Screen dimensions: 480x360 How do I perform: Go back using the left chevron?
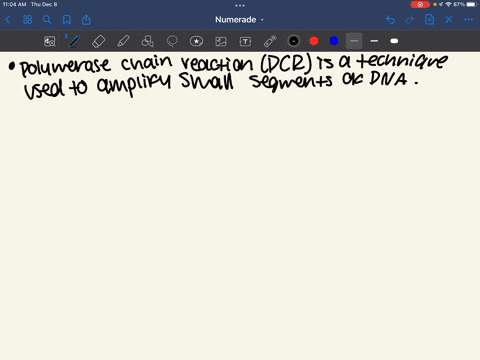tap(8, 20)
